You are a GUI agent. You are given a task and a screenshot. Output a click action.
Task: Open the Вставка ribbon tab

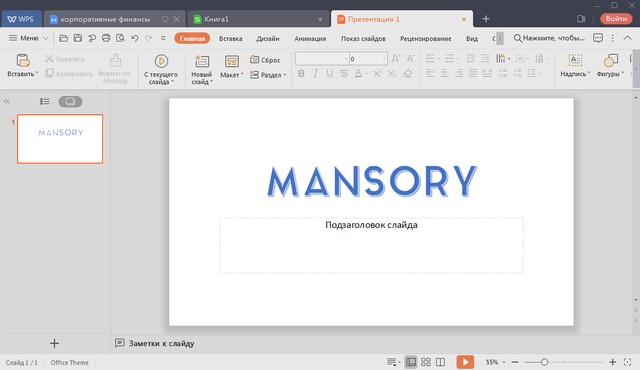click(231, 38)
